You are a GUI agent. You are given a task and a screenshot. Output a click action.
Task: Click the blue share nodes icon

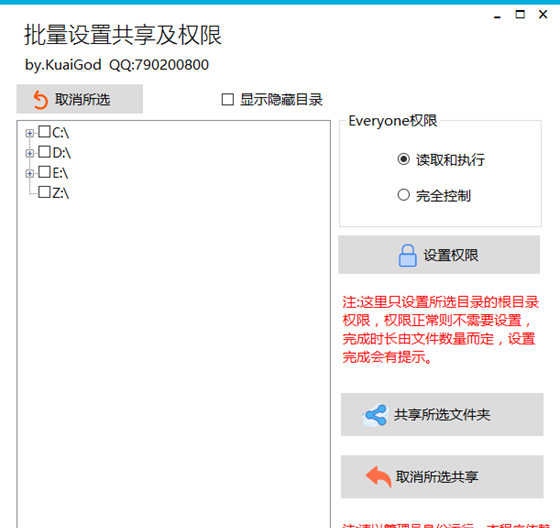coord(375,415)
